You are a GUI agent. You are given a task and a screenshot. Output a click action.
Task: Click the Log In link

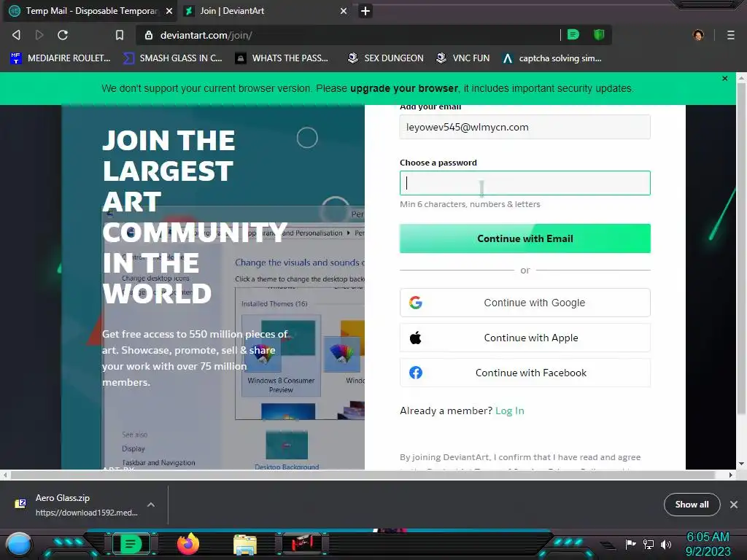pos(509,411)
